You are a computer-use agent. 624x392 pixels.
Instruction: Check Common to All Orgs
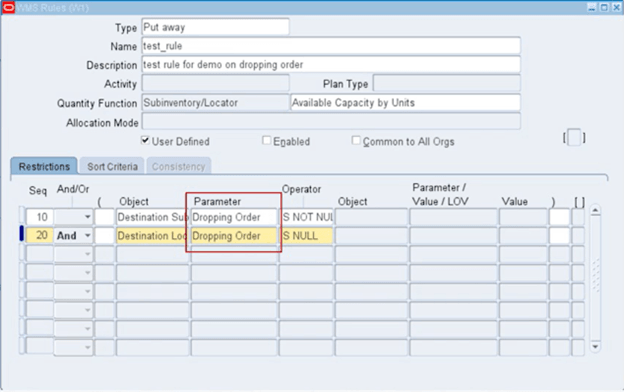click(356, 140)
